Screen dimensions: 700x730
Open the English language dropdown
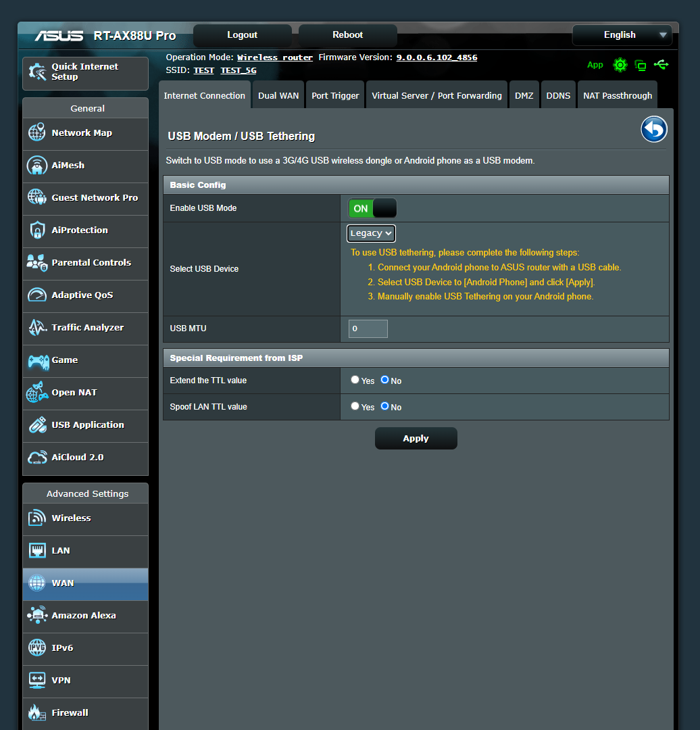pos(622,35)
